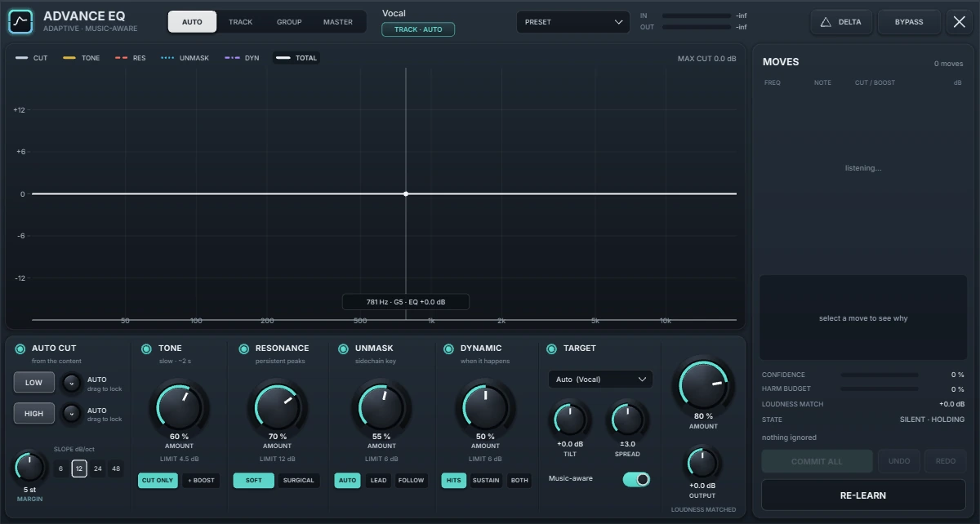Select slope 6 dB/oct

coord(61,468)
